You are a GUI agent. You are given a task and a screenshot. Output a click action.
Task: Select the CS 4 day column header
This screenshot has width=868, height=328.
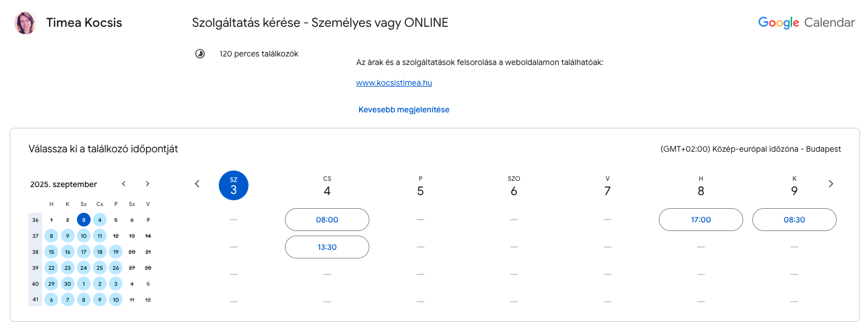(327, 186)
